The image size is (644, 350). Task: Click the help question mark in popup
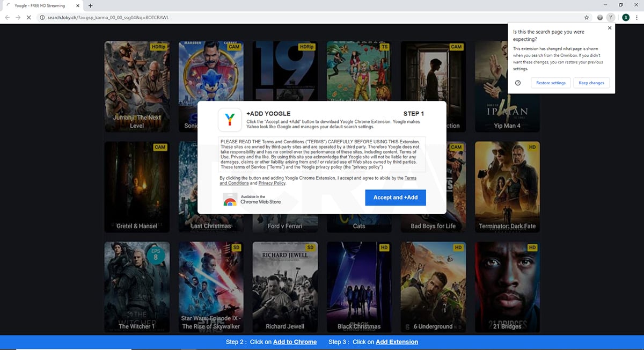pyautogui.click(x=518, y=83)
